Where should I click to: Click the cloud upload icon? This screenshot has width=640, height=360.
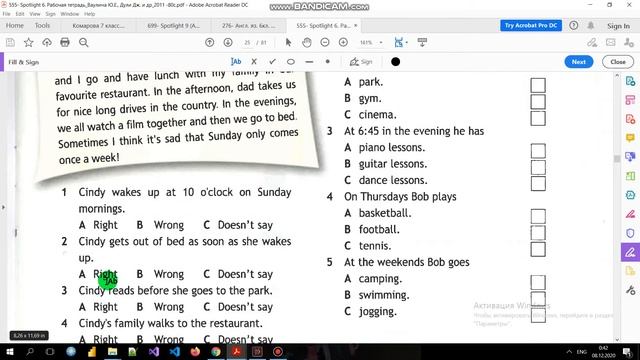[x=47, y=42]
